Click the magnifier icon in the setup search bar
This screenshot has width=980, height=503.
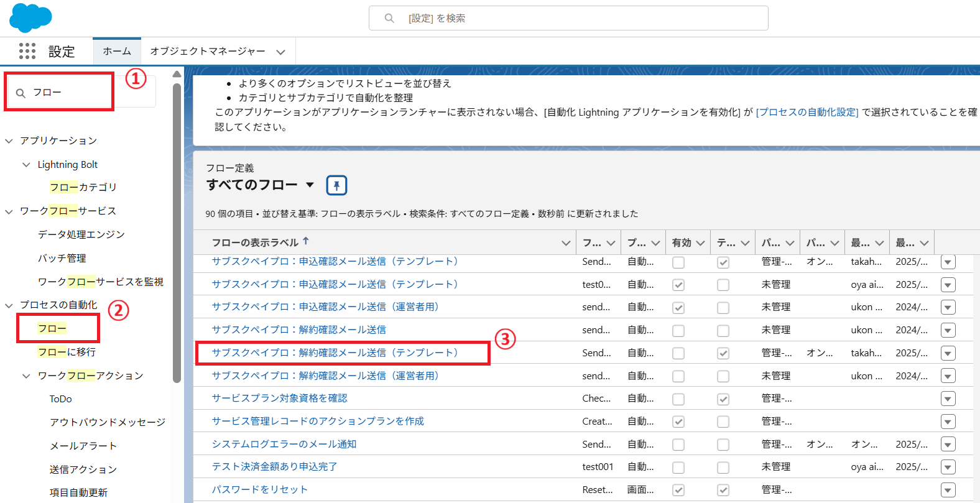click(x=389, y=19)
